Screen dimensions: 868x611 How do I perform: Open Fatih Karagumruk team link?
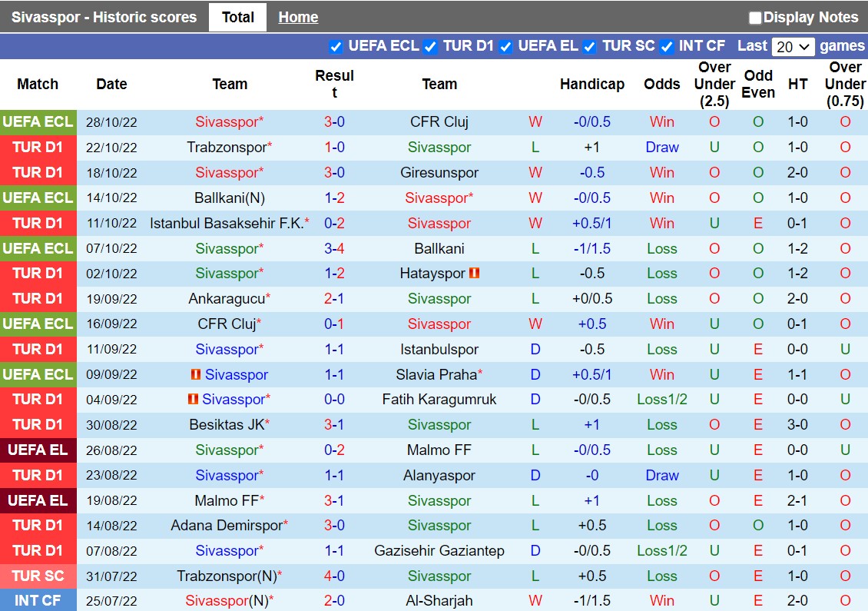[439, 399]
